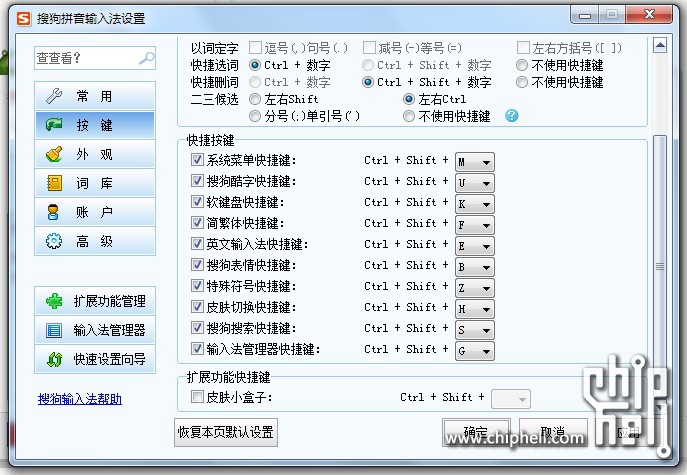This screenshot has width=687, height=475.
Task: Click the wrench icon for 常用
Action: point(54,96)
